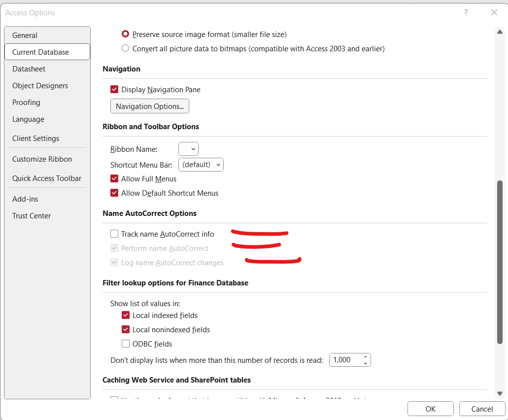
Task: Decrease the record count spinner value
Action: (x=365, y=363)
